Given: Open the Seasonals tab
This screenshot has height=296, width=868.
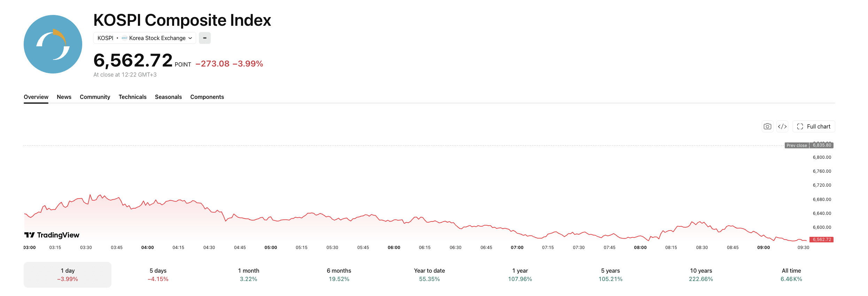Looking at the screenshot, I should click(169, 97).
